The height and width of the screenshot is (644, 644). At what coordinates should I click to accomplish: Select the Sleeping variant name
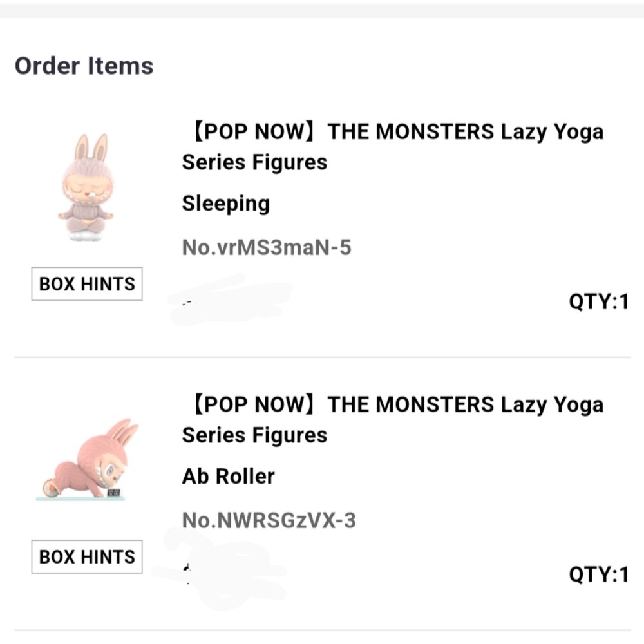[x=225, y=204]
